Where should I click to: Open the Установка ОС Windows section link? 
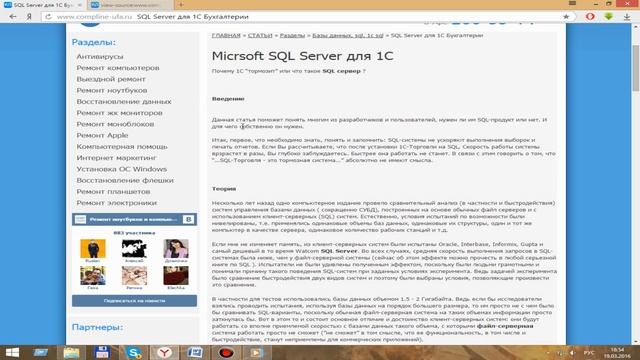[x=122, y=169]
